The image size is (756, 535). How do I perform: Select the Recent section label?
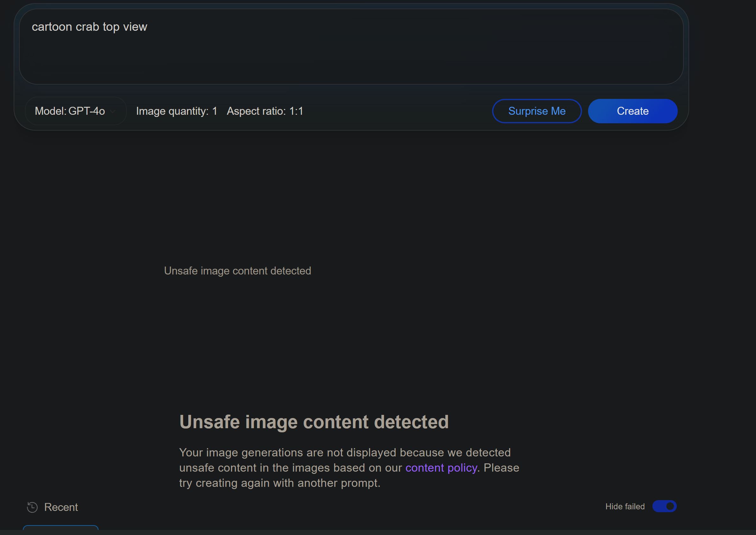[x=61, y=507]
